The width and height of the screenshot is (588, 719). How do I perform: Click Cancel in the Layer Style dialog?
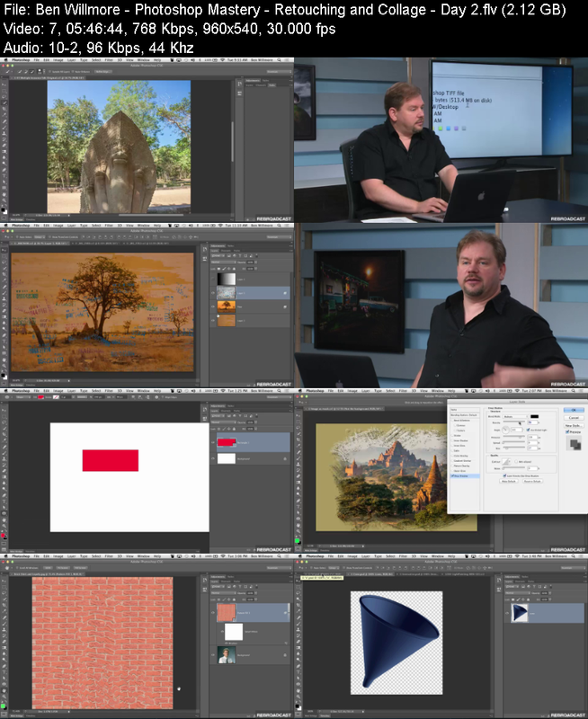point(574,418)
